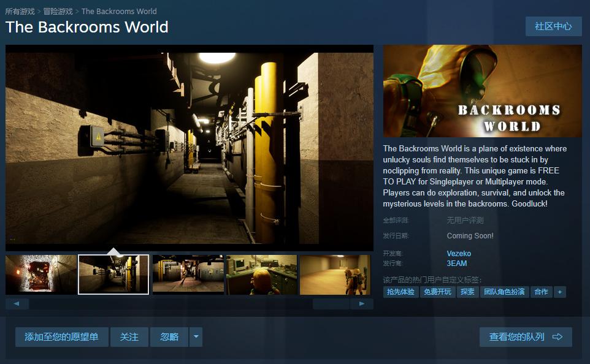Select the 抢先体验 tag
This screenshot has height=364, width=590.
tap(400, 292)
